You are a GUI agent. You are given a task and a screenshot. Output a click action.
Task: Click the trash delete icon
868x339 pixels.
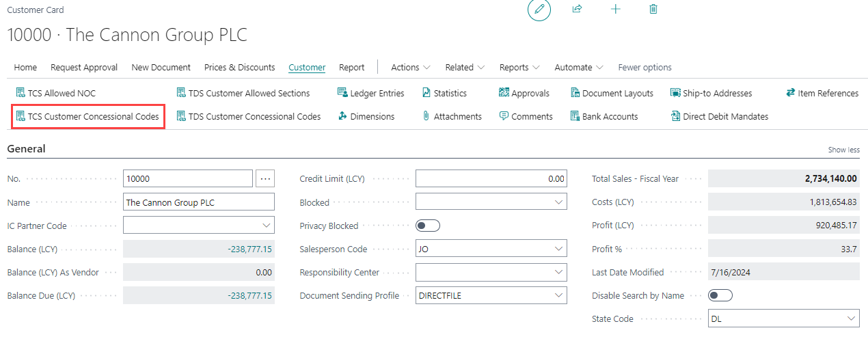click(x=653, y=10)
